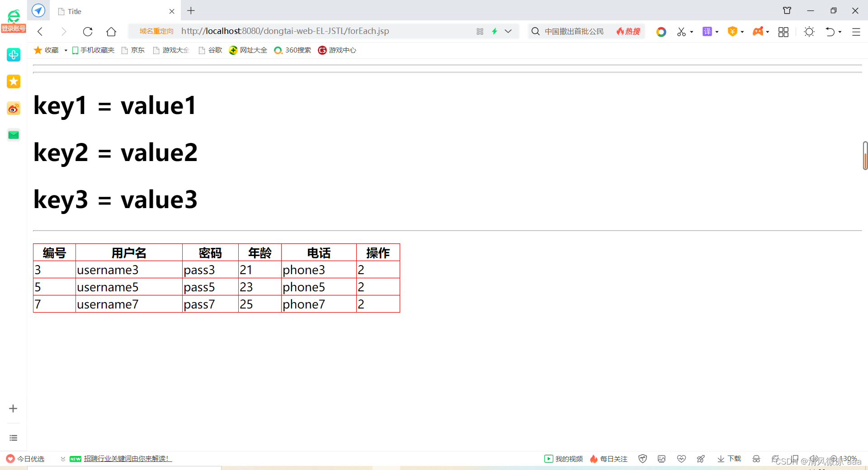
Task: Click the colorful circle extension icon
Action: [x=661, y=32]
